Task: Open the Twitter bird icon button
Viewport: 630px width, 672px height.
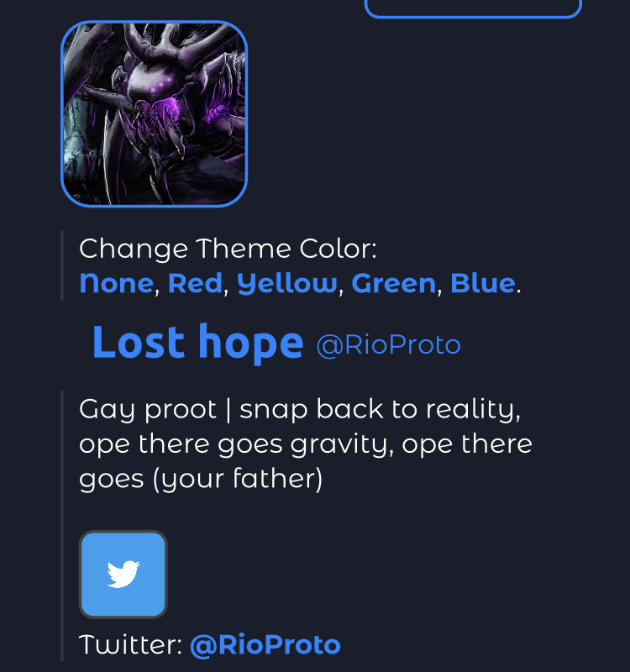Action: pos(123,575)
